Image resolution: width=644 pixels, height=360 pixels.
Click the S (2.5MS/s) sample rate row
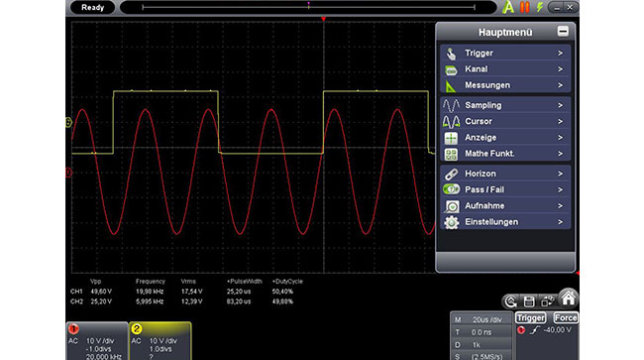tap(482, 356)
